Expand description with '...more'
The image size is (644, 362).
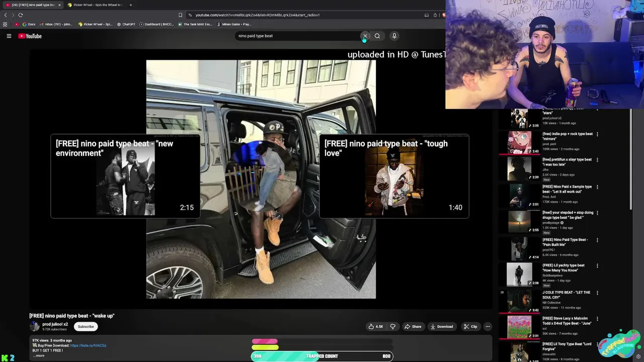click(x=39, y=355)
